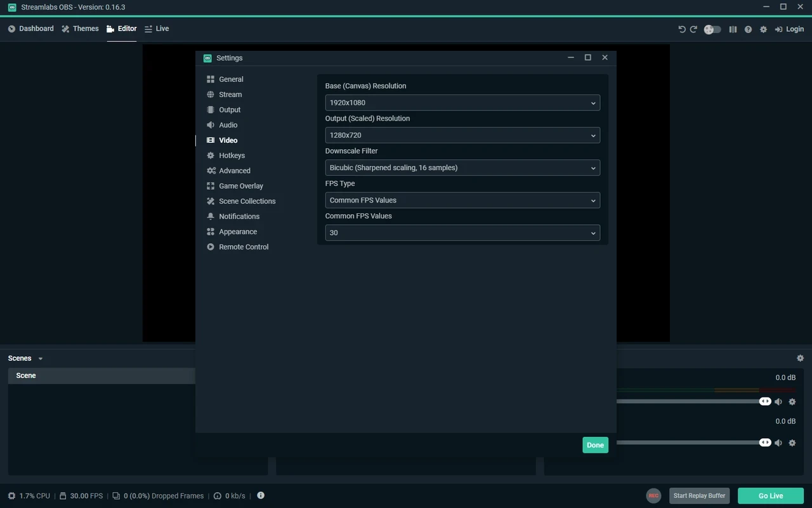This screenshot has width=812, height=508.
Task: Open Base (Canvas) Resolution dropdown
Action: [x=462, y=103]
